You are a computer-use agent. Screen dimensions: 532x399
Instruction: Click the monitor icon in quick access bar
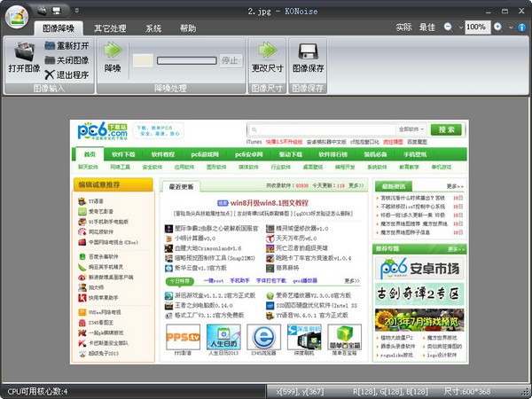(x=57, y=11)
